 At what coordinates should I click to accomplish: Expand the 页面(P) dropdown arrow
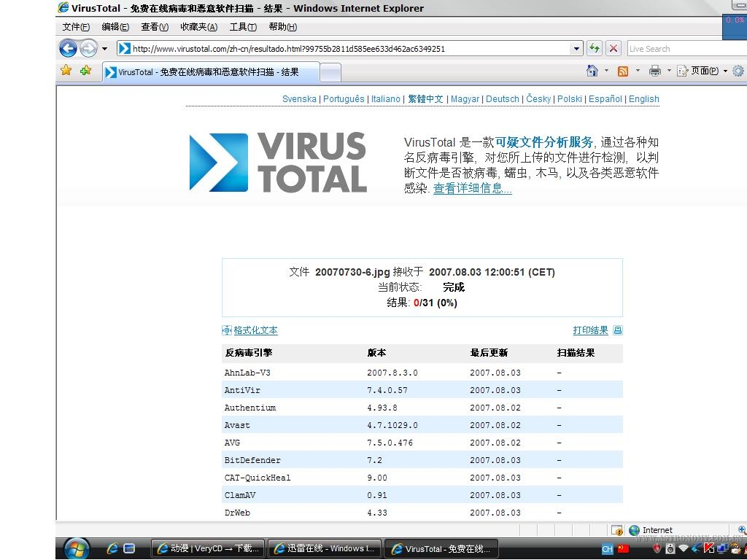725,71
